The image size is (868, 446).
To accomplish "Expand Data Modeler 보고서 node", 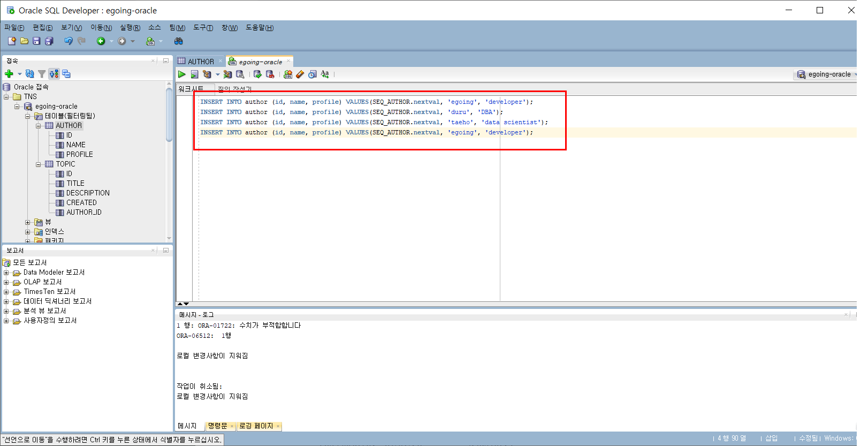I will click(6, 273).
